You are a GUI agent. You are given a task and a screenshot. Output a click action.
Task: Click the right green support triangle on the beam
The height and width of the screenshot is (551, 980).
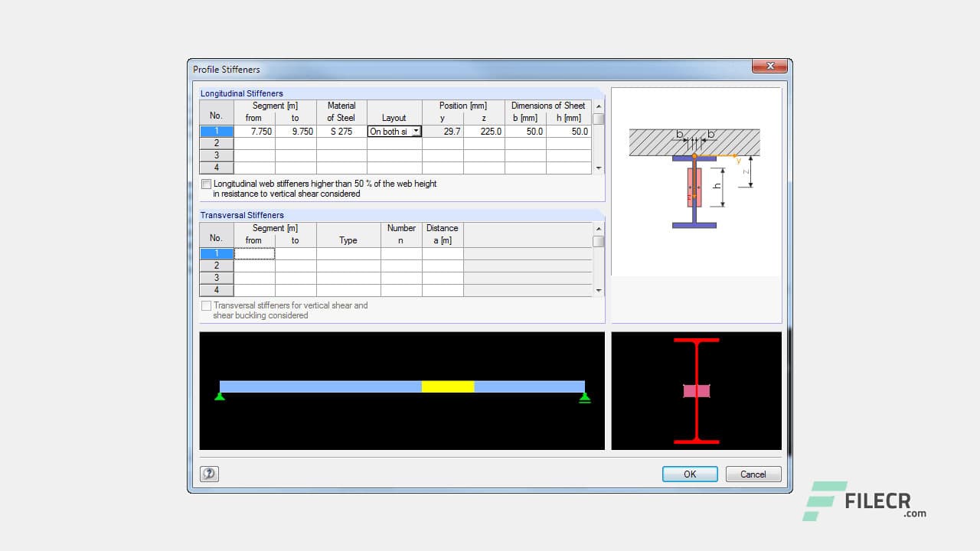tap(585, 396)
